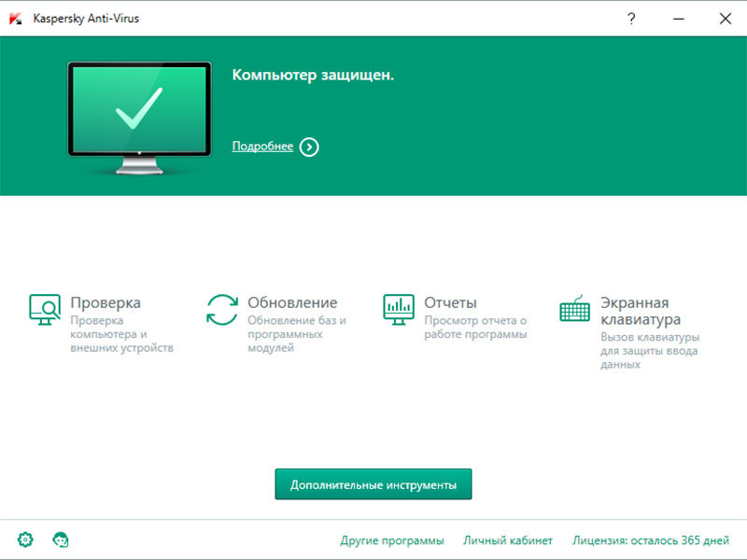Open the Другие программы link
The image size is (747, 560).
click(x=392, y=540)
